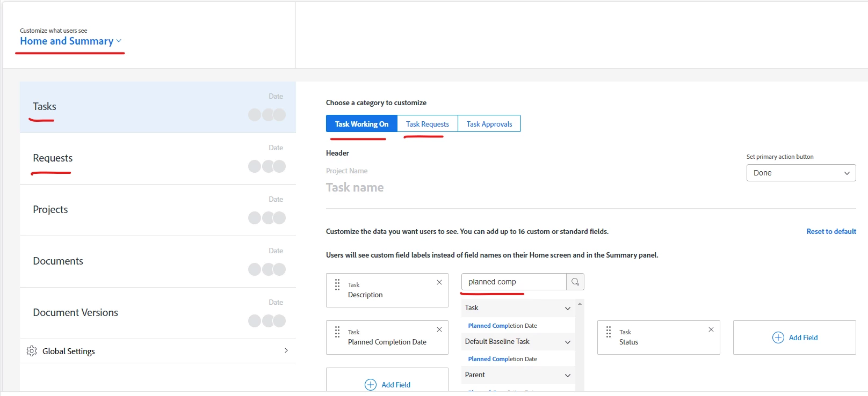Click the Project Name header text
Image resolution: width=868 pixels, height=396 pixels.
click(346, 171)
